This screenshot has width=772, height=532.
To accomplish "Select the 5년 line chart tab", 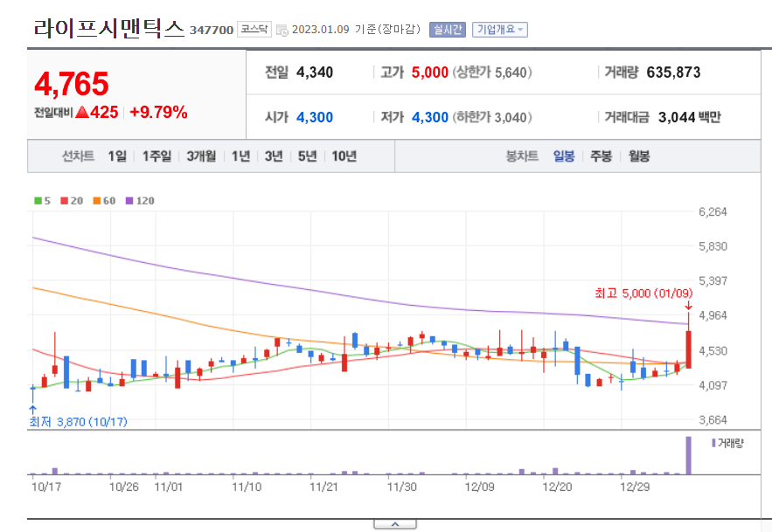I will click(x=307, y=156).
